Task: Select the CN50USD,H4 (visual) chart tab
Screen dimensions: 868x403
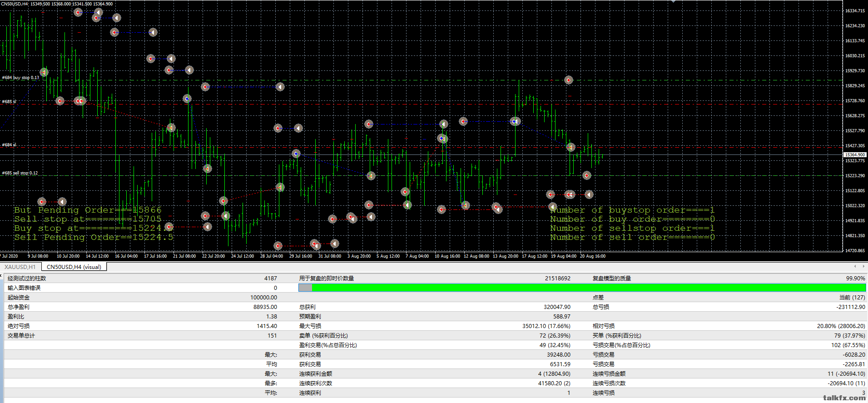Action: (74, 267)
